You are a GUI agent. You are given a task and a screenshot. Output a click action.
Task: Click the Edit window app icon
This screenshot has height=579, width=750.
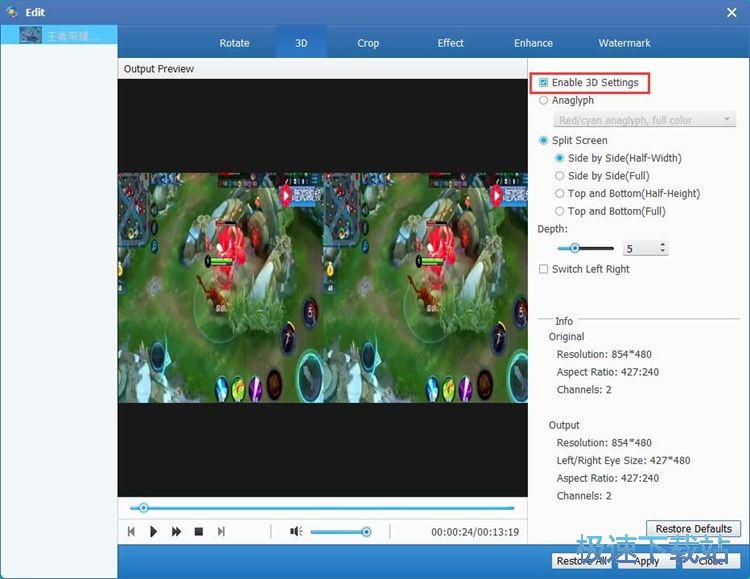(12, 12)
